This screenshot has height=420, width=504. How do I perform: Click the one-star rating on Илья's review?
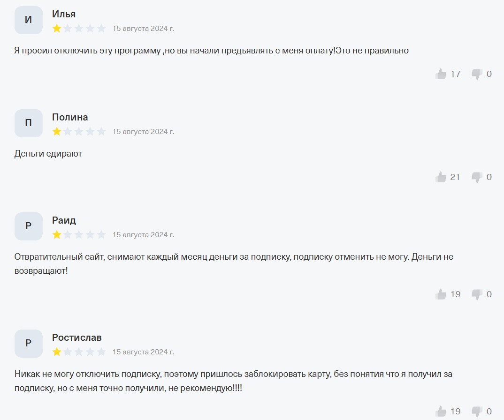pos(79,29)
